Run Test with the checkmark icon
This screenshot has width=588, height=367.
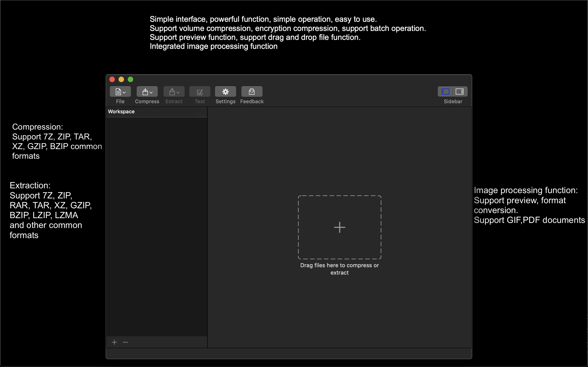click(x=199, y=92)
